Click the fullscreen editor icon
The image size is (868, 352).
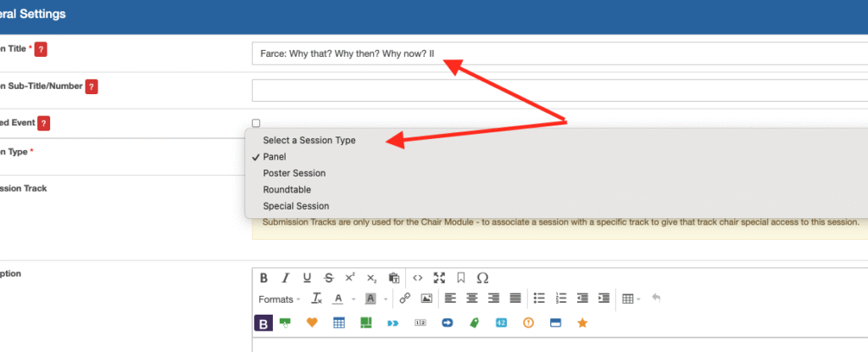click(x=439, y=277)
